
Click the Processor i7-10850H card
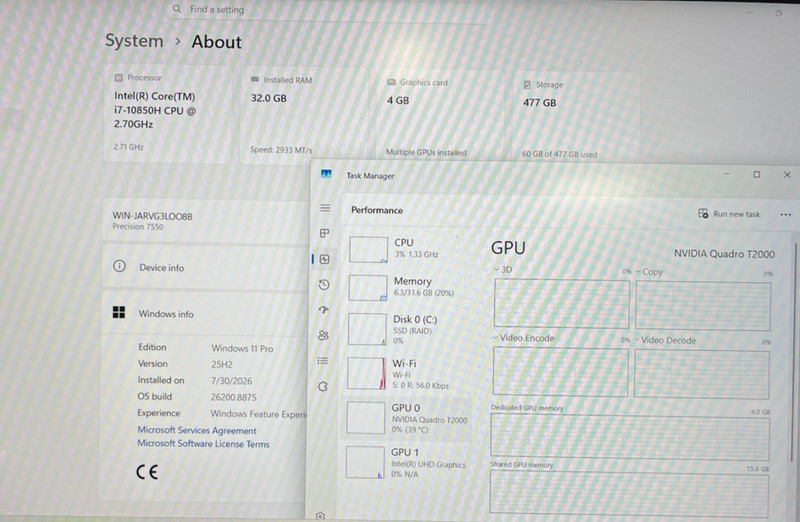tap(167, 113)
